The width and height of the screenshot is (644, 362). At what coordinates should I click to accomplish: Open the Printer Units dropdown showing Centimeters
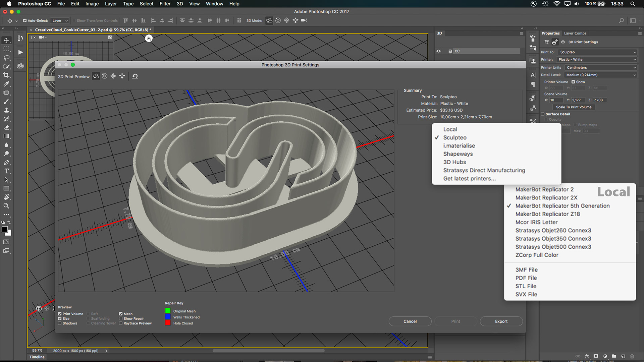pos(600,67)
